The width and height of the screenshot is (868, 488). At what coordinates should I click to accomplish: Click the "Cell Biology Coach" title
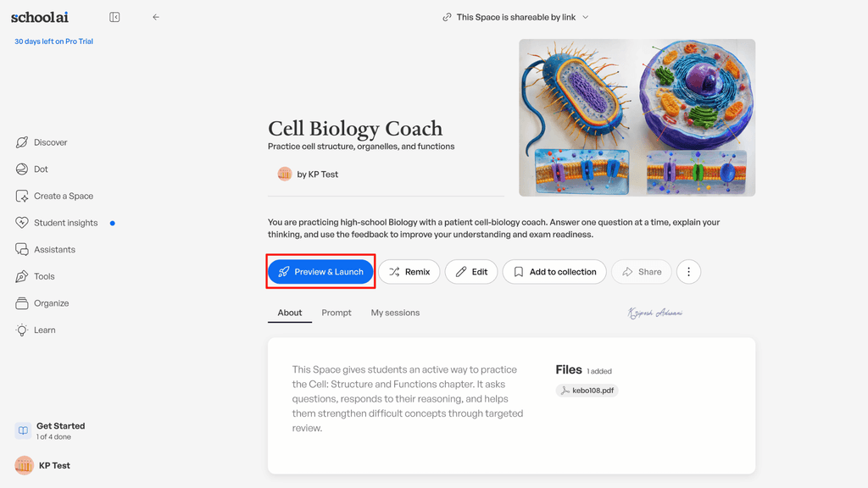pyautogui.click(x=355, y=129)
